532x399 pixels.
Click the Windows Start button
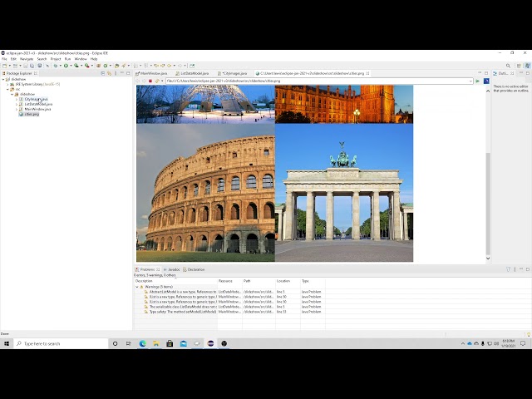[7, 343]
